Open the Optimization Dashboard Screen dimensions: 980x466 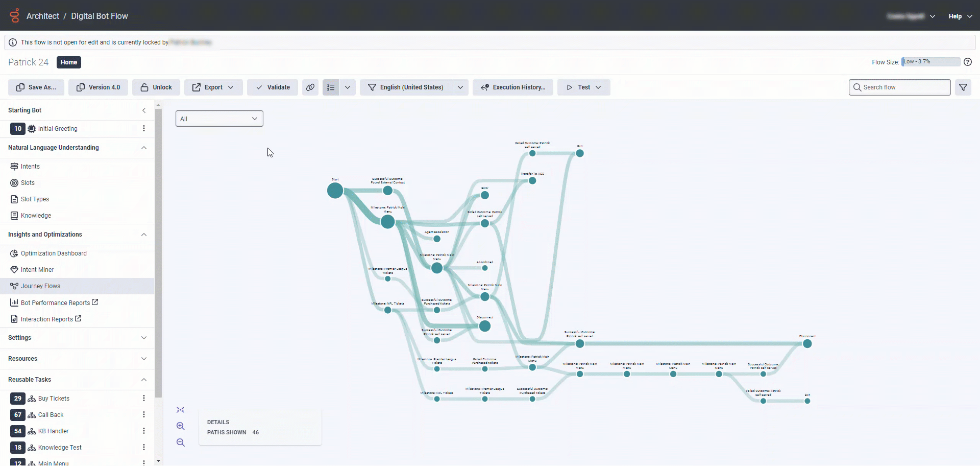[x=54, y=253]
